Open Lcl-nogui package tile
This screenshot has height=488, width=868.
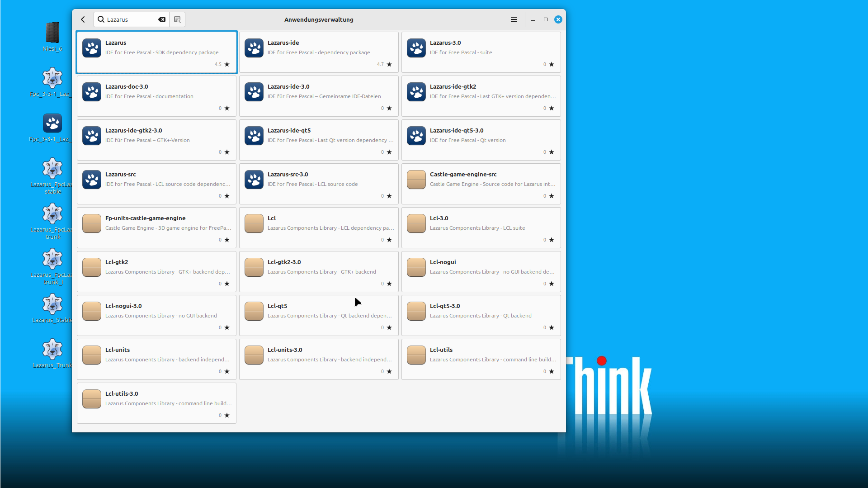pyautogui.click(x=481, y=271)
